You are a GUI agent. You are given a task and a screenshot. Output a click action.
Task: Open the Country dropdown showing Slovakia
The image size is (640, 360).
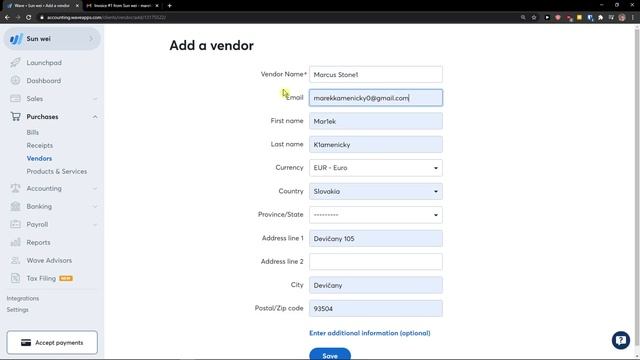point(376,191)
